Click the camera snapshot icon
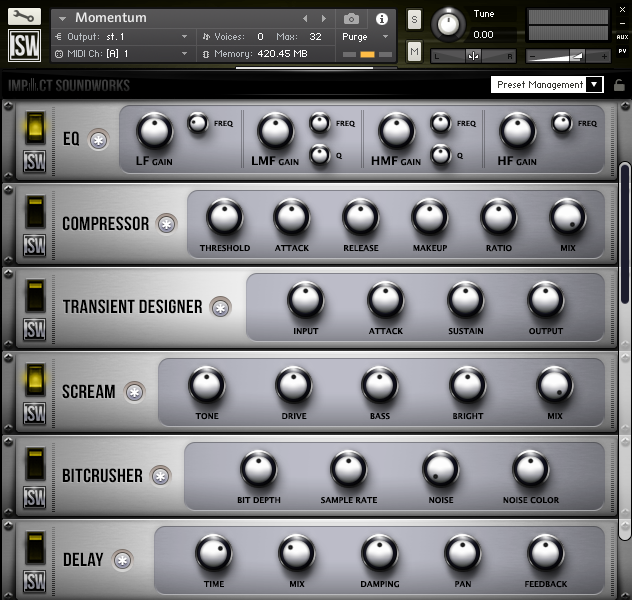The width and height of the screenshot is (632, 600). click(351, 19)
